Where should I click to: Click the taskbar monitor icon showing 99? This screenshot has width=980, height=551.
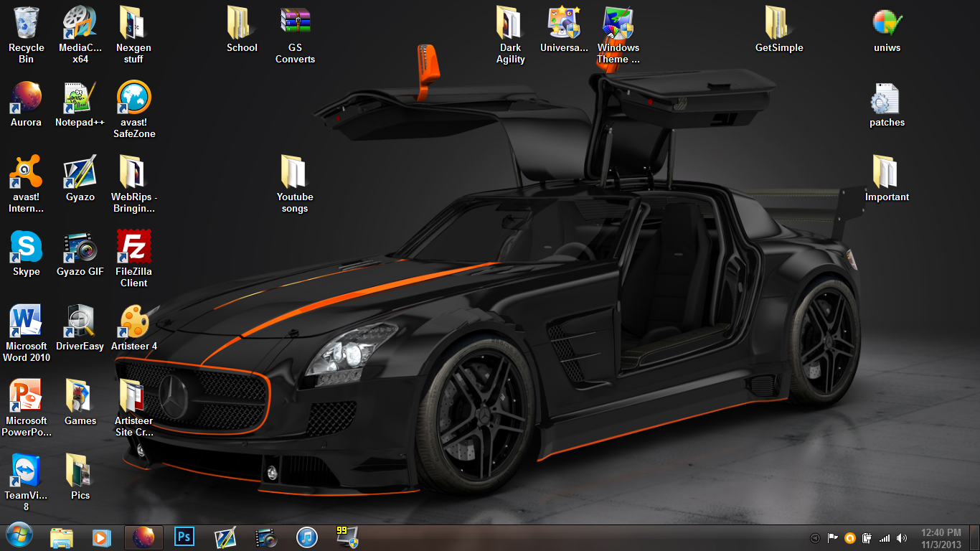click(347, 537)
